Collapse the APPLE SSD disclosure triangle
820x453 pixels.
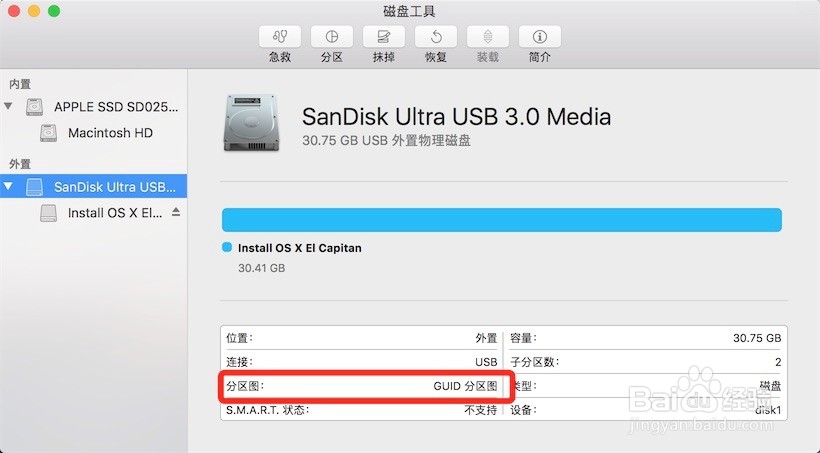pyautogui.click(x=9, y=106)
